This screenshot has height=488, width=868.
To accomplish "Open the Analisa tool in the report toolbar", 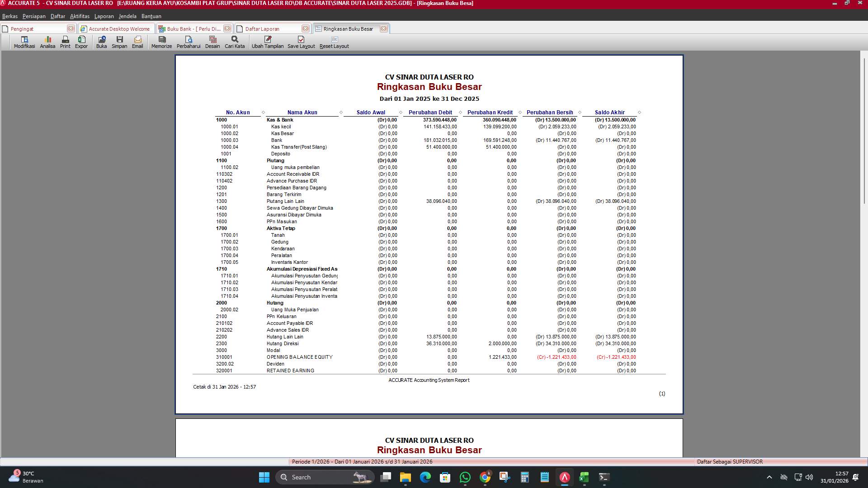I will pos(47,42).
